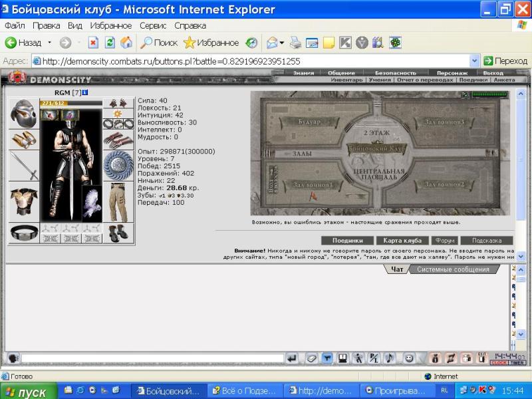Go to the Home page icon

[126, 43]
